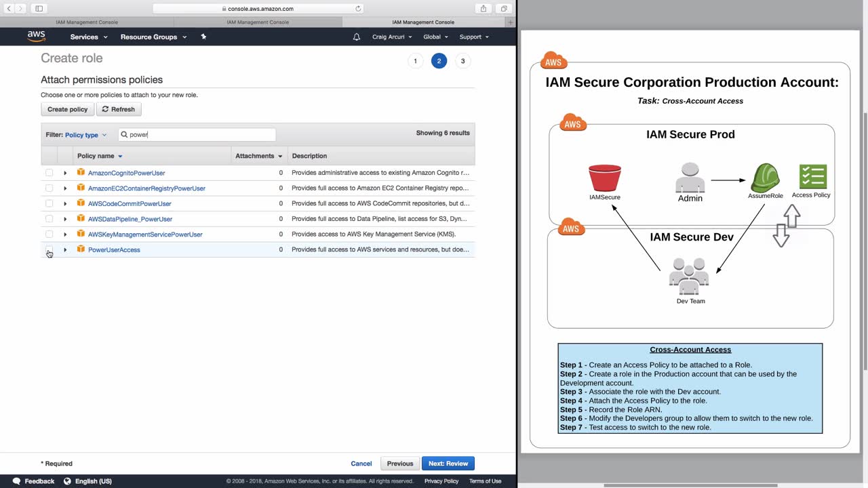Go forward with the Safari forward arrow
This screenshot has width=868, height=488.
pyautogui.click(x=20, y=8)
